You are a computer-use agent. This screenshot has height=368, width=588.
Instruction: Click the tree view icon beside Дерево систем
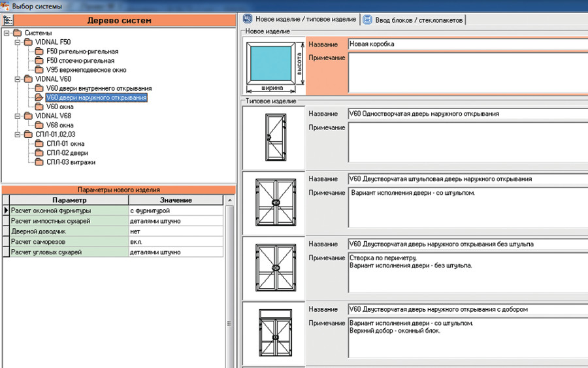pos(7,20)
